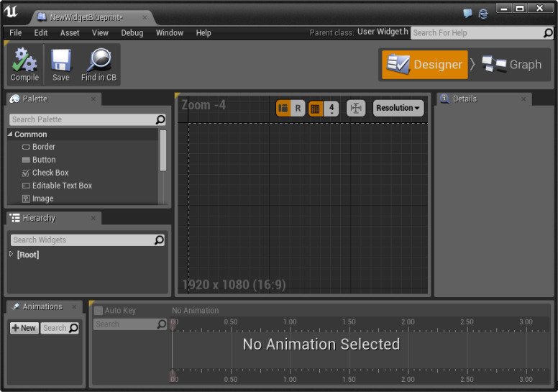Toggle the layout outlines icon in viewport
Viewport: 558px width, 392px height.
click(283, 108)
